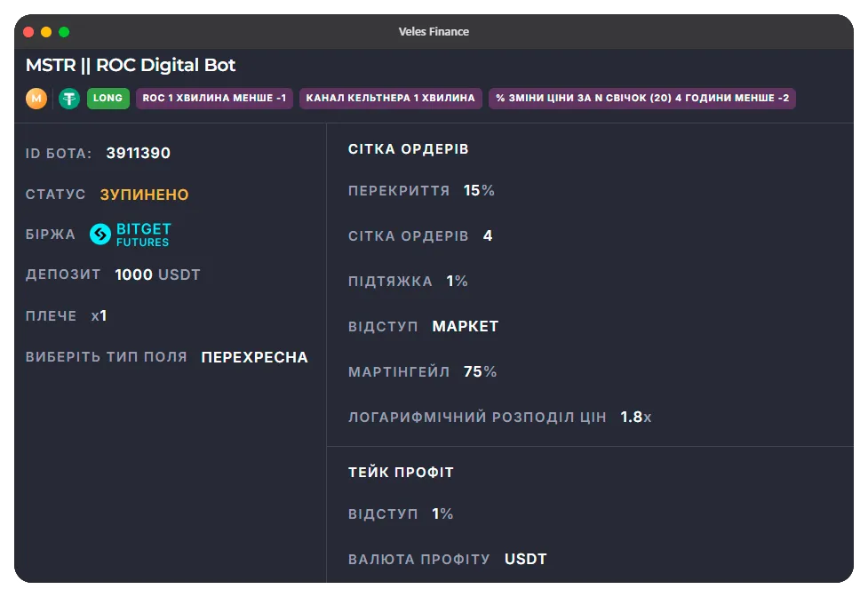
Task: Select the % зміни ціни за N свічок badge
Action: pos(641,99)
